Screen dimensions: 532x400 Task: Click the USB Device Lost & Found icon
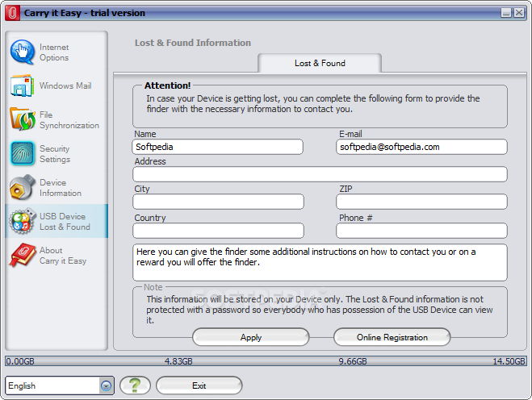pyautogui.click(x=23, y=221)
